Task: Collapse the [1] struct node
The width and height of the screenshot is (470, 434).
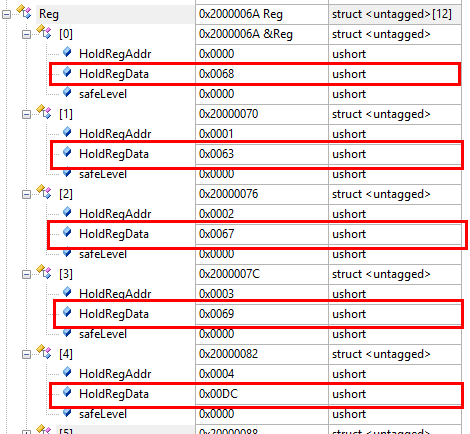Action: pos(26,114)
